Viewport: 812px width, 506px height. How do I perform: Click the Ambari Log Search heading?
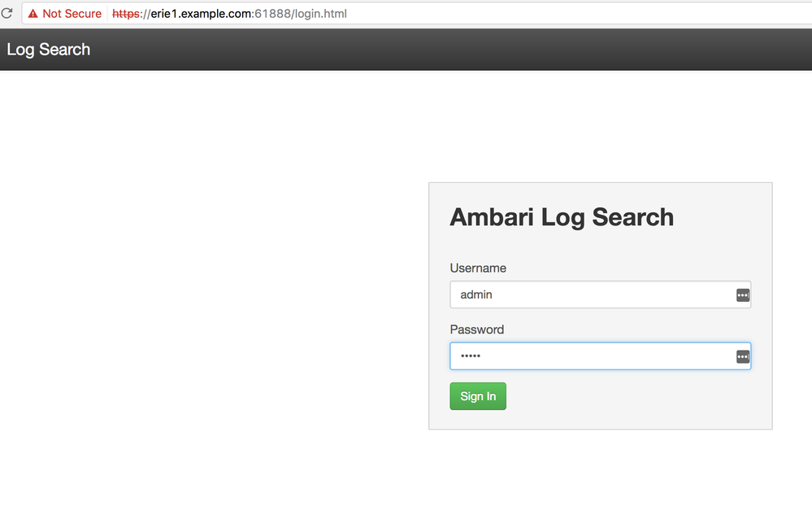click(562, 217)
